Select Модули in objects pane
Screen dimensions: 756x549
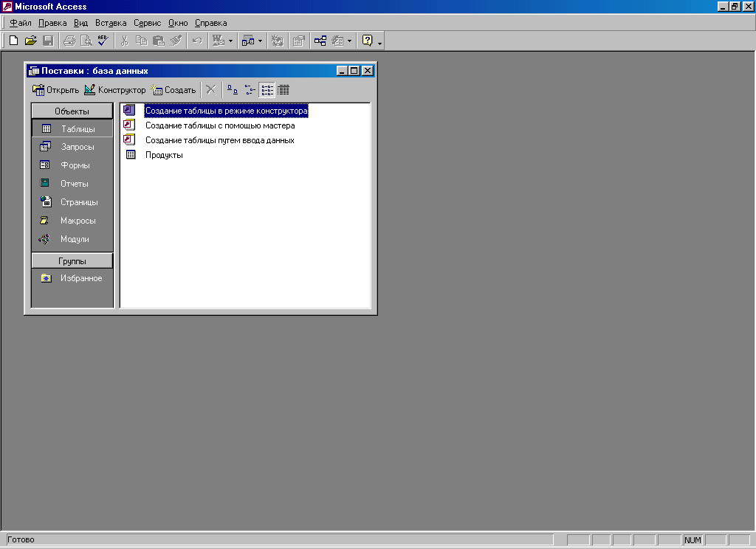tap(72, 239)
